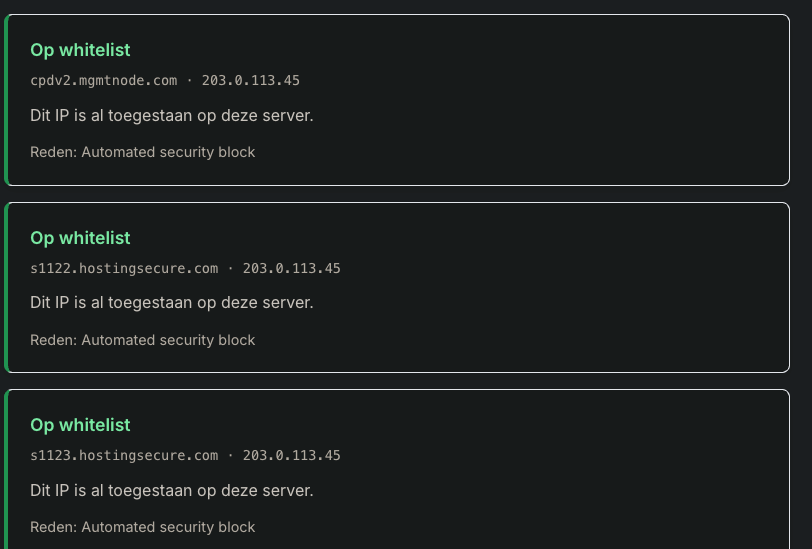Click the green left border of s1122 card

[x=6, y=287]
